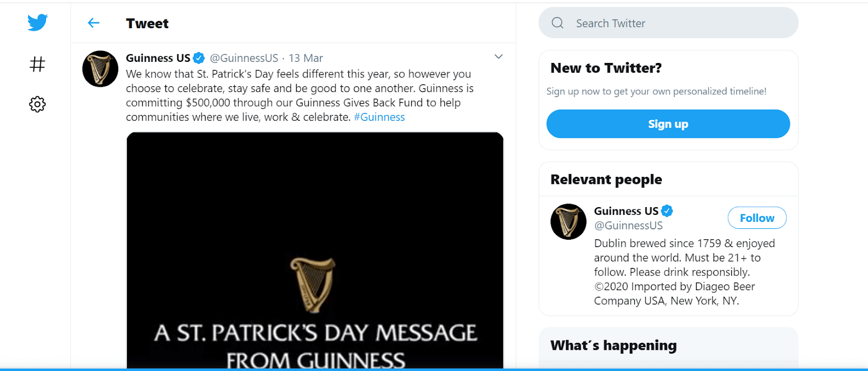Follow Guinness US from Relevant people
Viewport: 868px width, 371px height.
pyautogui.click(x=756, y=218)
